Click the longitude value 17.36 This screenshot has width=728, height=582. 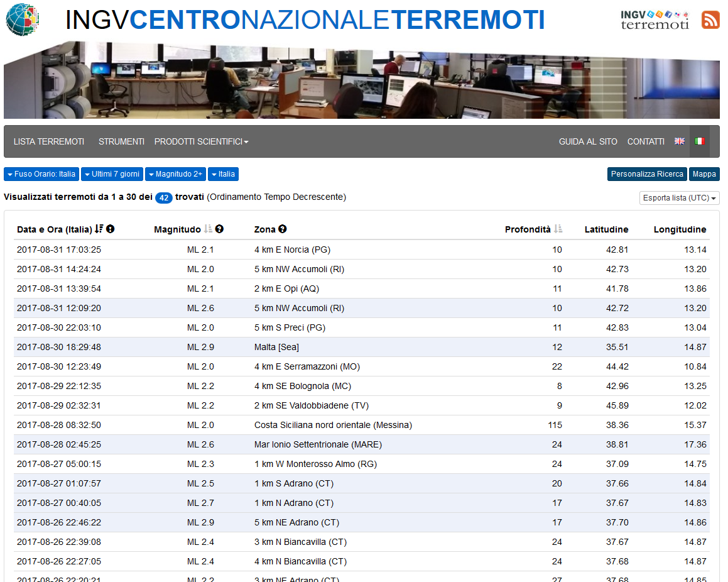pos(695,444)
